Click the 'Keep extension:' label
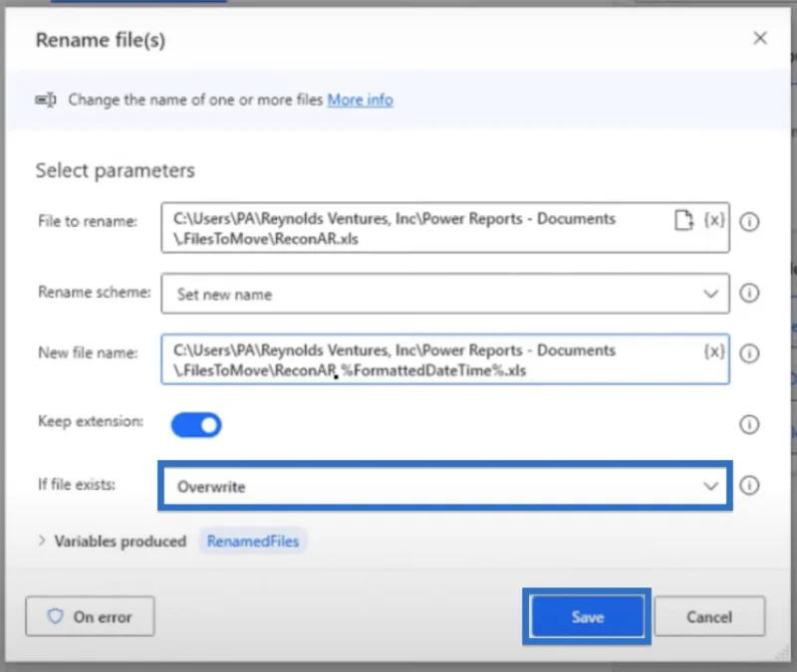 (91, 421)
